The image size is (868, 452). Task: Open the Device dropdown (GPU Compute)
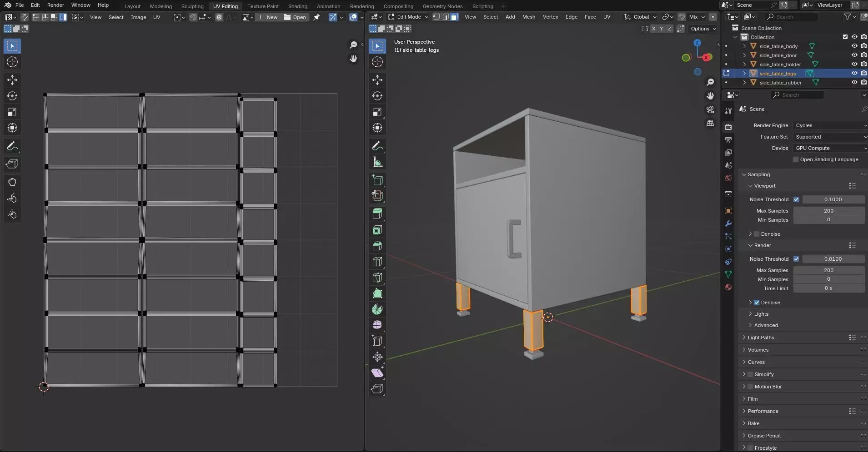(x=830, y=148)
